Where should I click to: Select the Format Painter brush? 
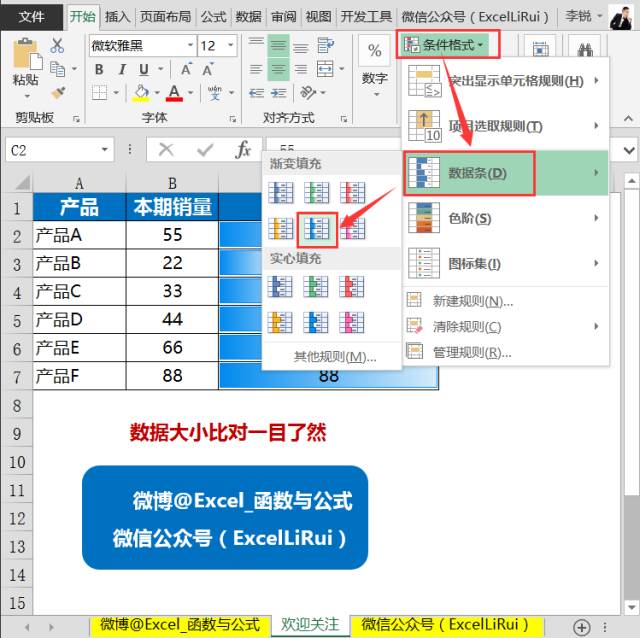click(x=59, y=93)
